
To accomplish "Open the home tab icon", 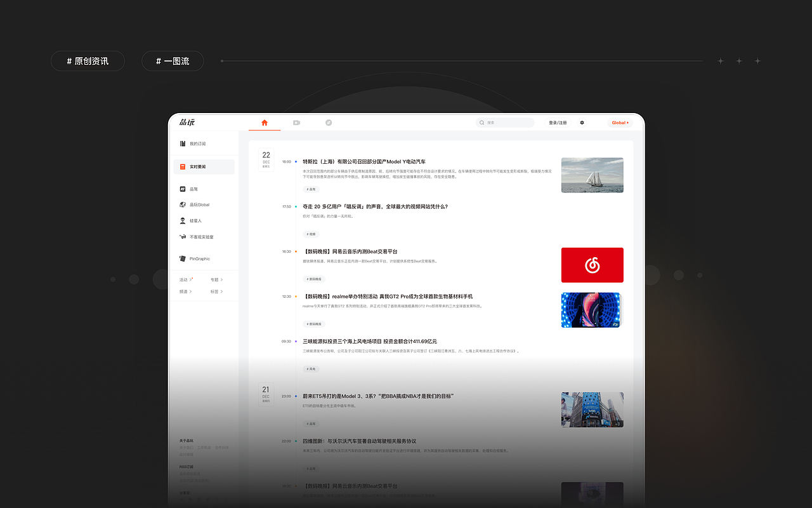I will tap(265, 123).
